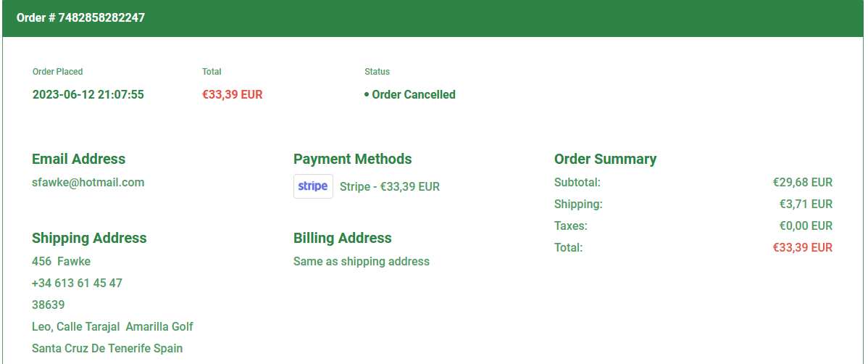Click the Subtotal amount €29,68 EUR
The image size is (868, 364).
[x=802, y=182]
